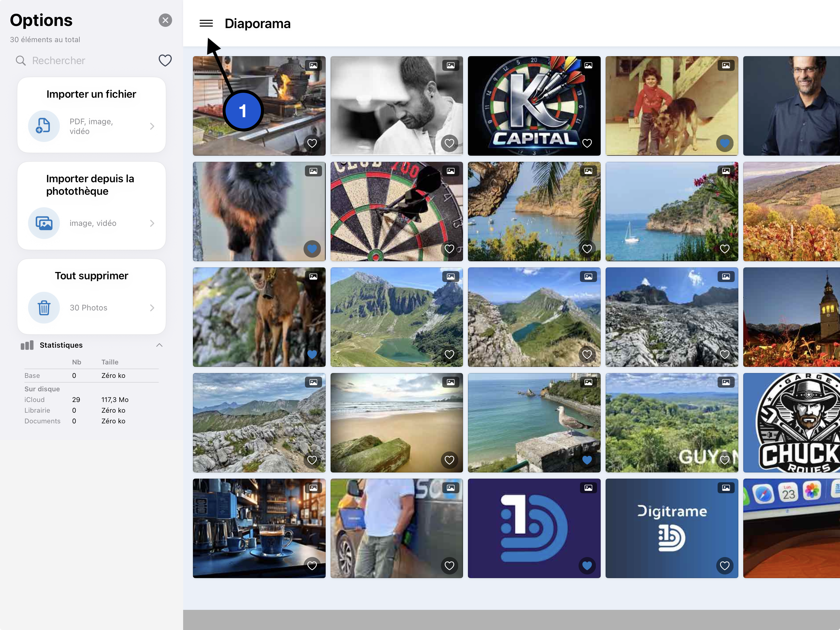Click the trash icon for 30 Photos
This screenshot has width=840, height=630.
[x=44, y=308]
